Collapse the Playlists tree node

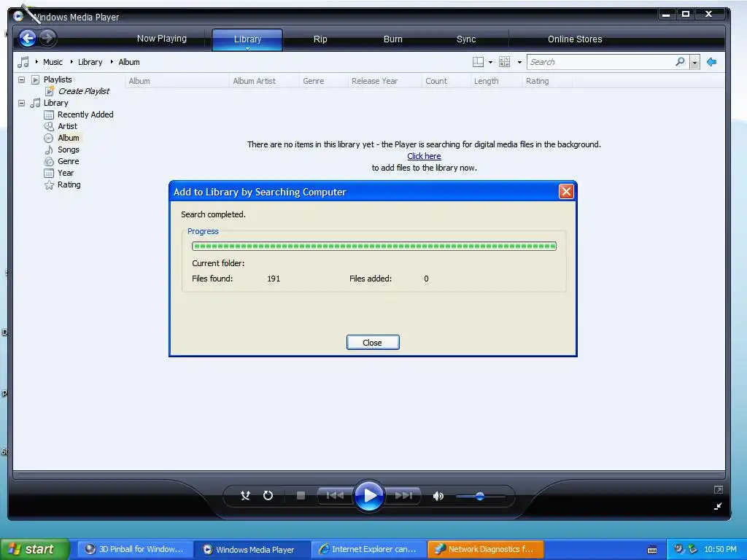(x=21, y=79)
